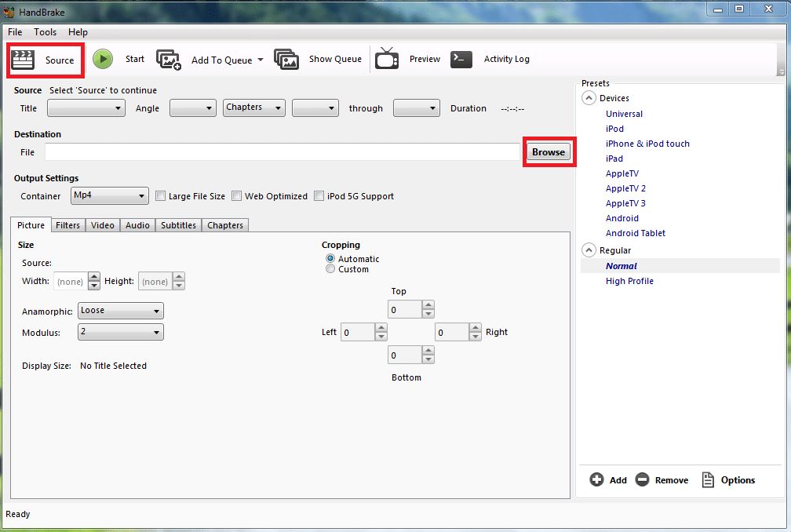Select the iPhone & iPod touch preset

click(x=647, y=144)
